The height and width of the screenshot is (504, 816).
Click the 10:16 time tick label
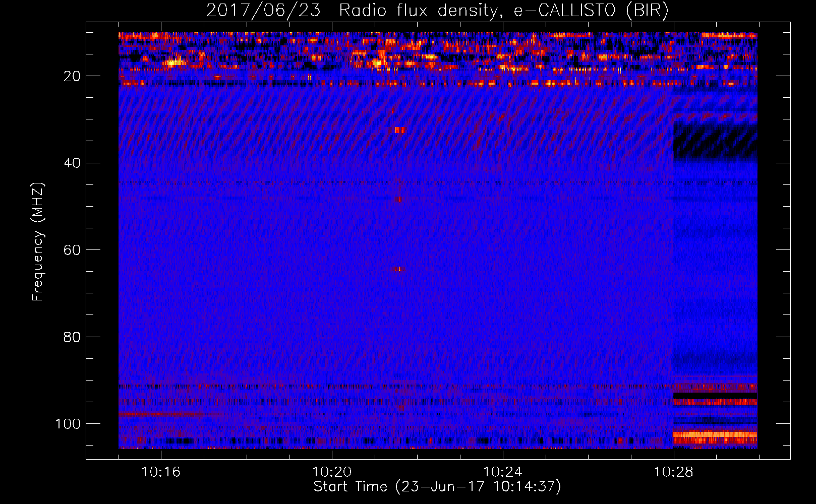click(x=161, y=472)
